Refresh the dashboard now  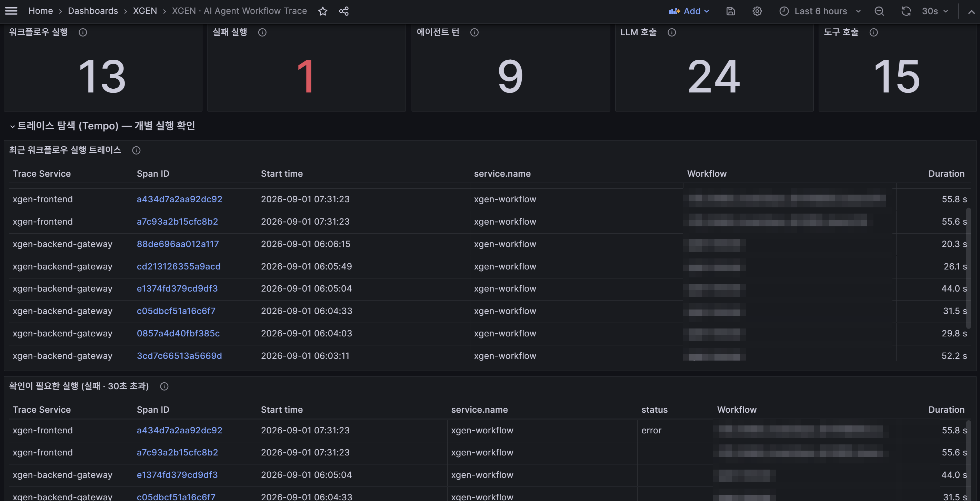(906, 11)
